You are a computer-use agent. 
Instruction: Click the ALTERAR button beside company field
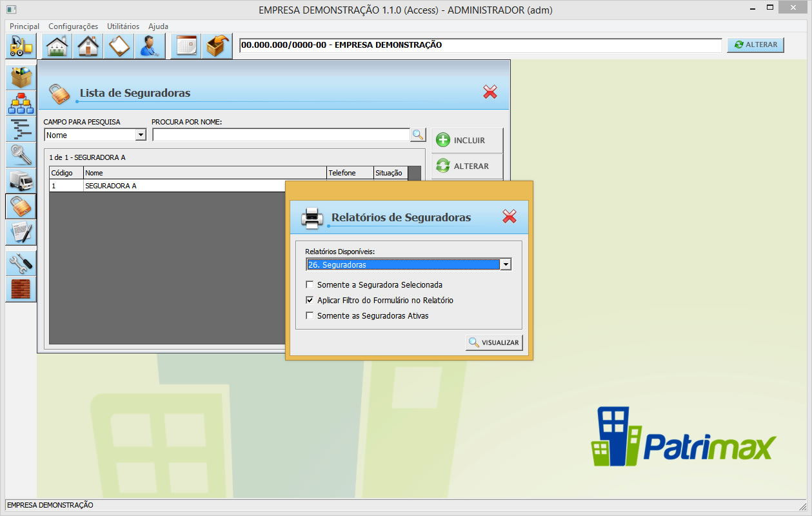pos(755,45)
